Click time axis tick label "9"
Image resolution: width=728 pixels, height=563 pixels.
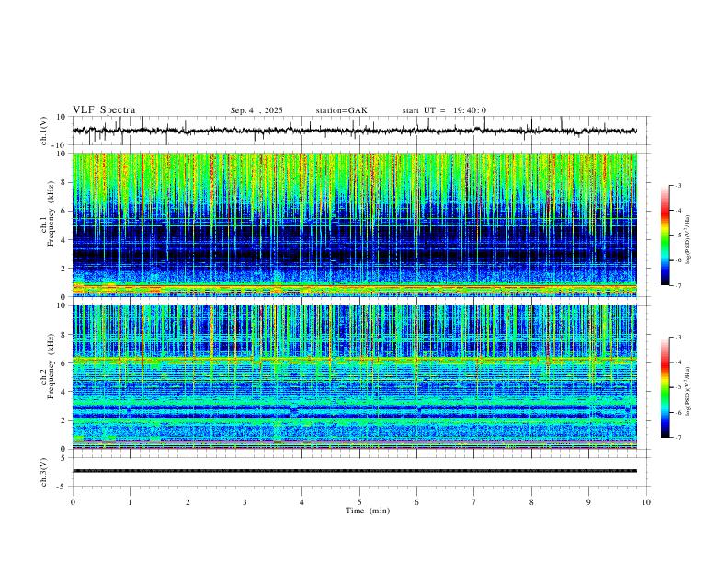click(x=588, y=502)
